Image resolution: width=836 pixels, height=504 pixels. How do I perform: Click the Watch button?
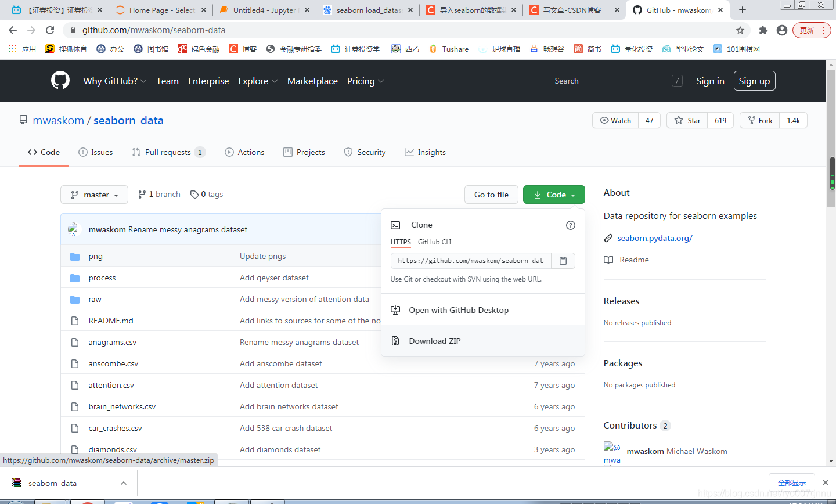(x=615, y=120)
